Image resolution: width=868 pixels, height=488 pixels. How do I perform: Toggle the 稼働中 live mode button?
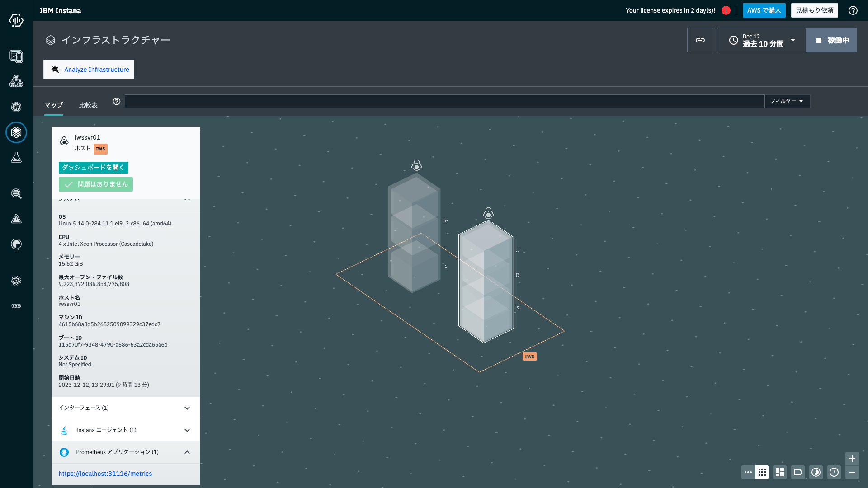831,40
